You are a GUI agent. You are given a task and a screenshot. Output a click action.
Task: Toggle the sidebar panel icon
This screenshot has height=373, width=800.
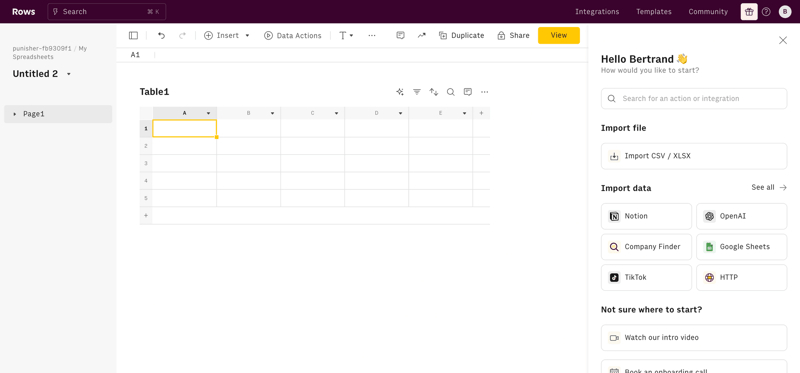[x=133, y=35]
